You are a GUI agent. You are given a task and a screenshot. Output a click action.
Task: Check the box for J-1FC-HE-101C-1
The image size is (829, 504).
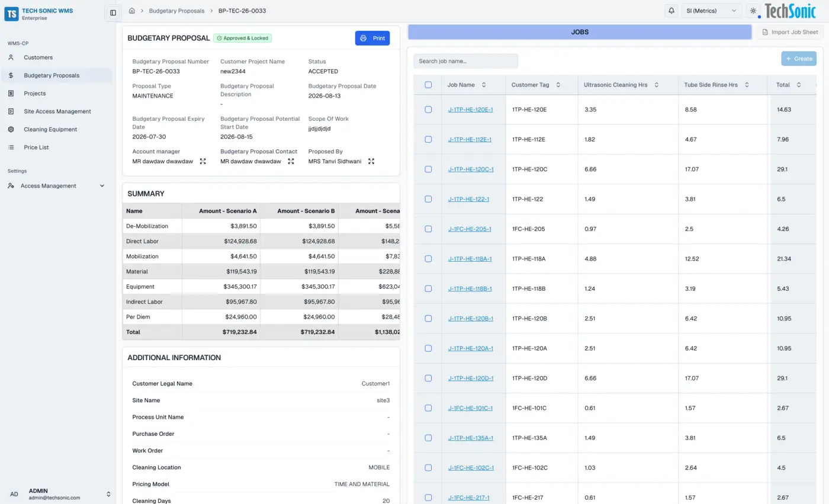[429, 408]
